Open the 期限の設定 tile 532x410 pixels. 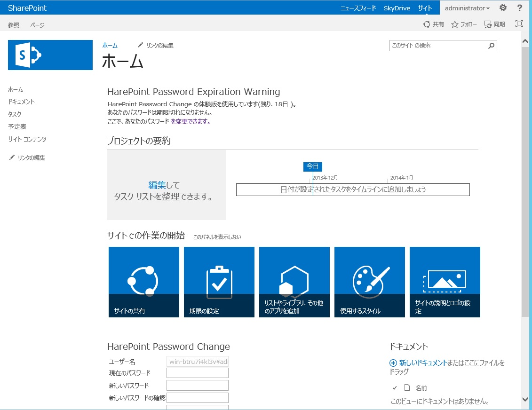pos(219,282)
